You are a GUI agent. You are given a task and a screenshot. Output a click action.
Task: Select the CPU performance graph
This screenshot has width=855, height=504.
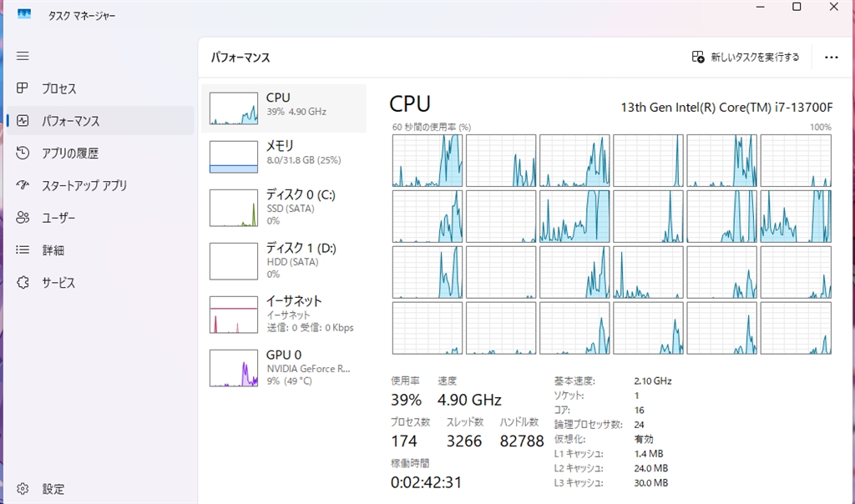234,108
